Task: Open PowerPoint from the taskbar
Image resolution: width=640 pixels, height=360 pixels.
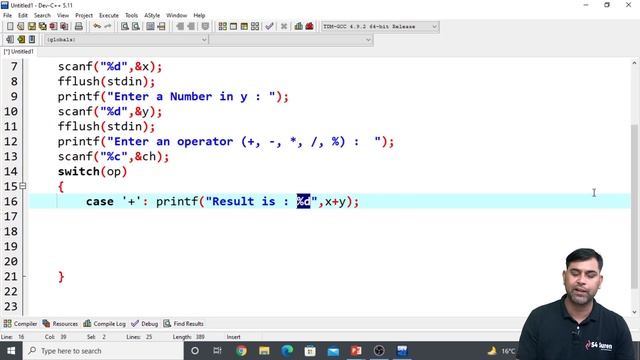Action: [x=356, y=351]
